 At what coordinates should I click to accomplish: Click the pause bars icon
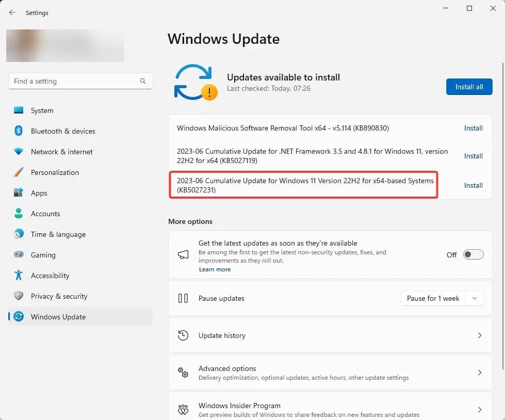click(183, 298)
